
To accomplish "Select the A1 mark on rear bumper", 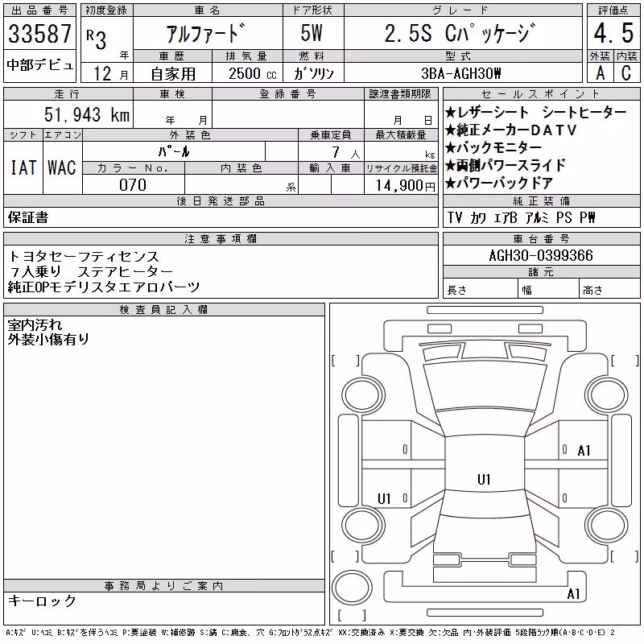I will tap(573, 593).
